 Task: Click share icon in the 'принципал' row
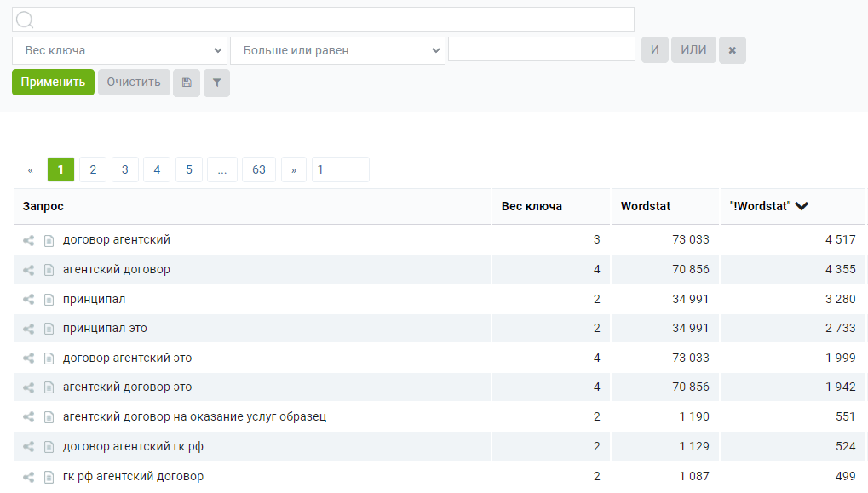tap(29, 300)
